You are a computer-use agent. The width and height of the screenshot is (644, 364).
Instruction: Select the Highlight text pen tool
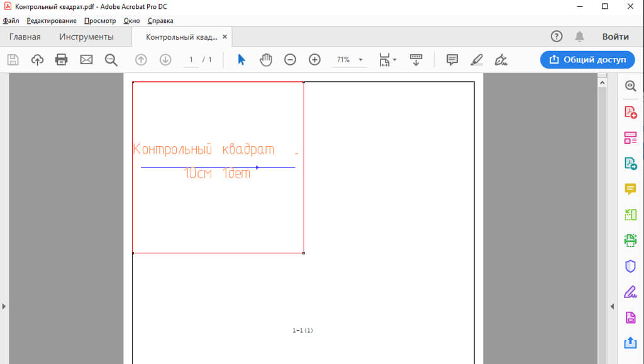tap(476, 60)
